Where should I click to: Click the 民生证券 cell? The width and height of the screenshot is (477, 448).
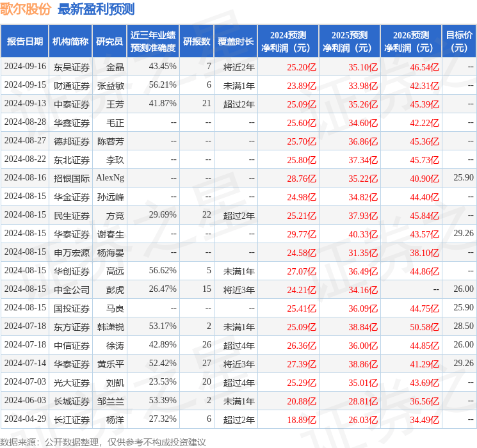72,216
